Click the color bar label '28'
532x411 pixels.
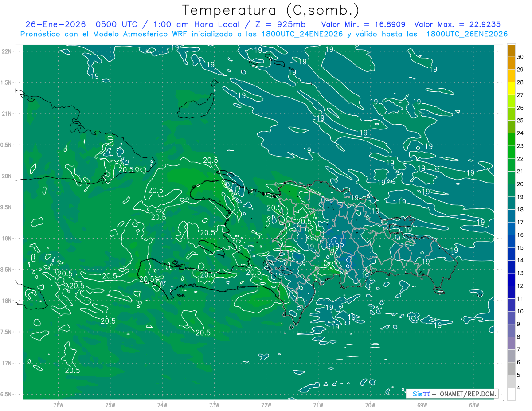coord(520,82)
